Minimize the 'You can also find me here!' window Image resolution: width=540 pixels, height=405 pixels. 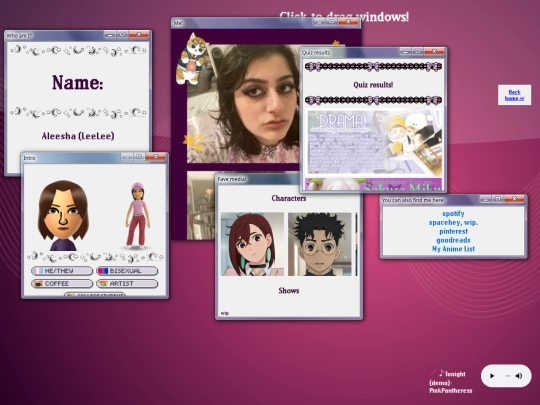485,199
